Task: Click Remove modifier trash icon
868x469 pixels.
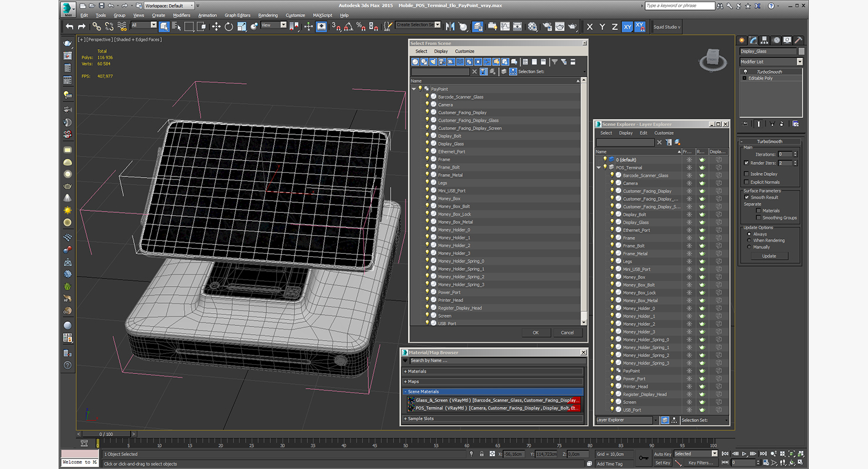Action: tap(782, 124)
